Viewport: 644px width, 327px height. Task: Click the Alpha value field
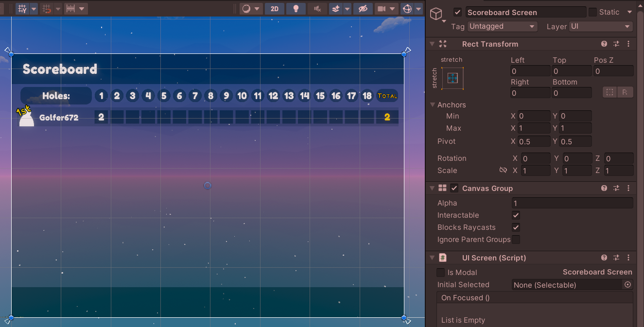(573, 203)
